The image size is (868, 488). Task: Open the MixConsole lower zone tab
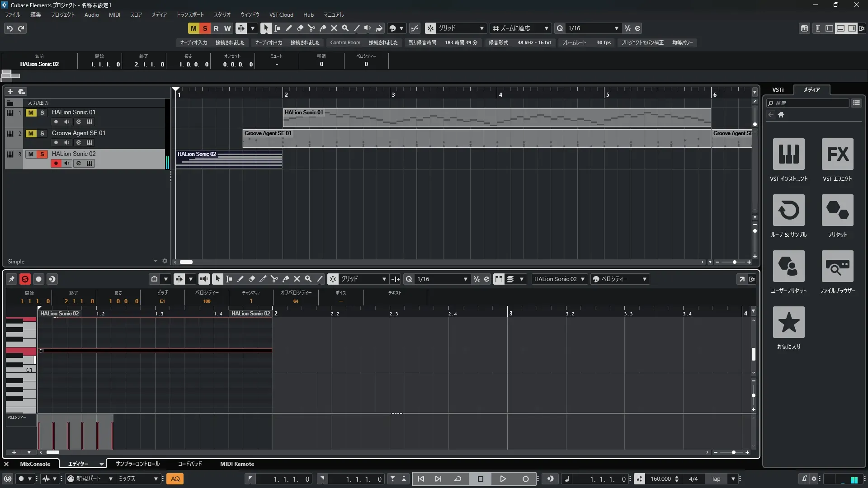(35, 464)
